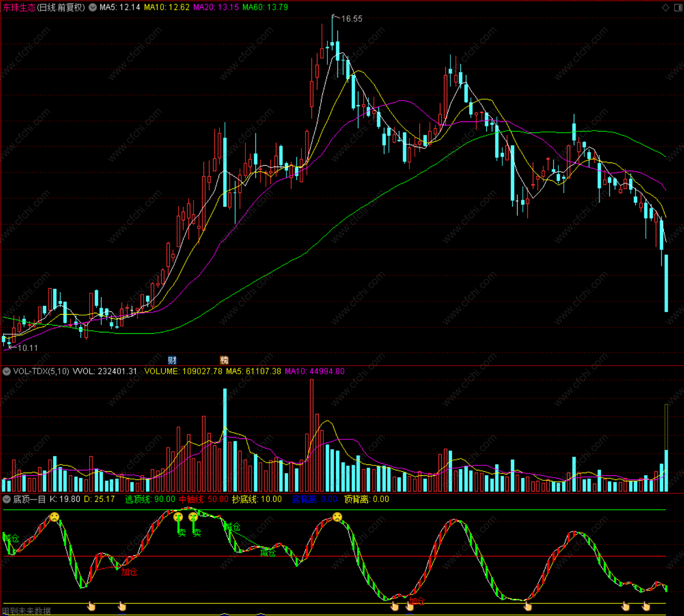Click the sad face at the oscillator's first peak
The image size is (684, 616).
tap(54, 517)
